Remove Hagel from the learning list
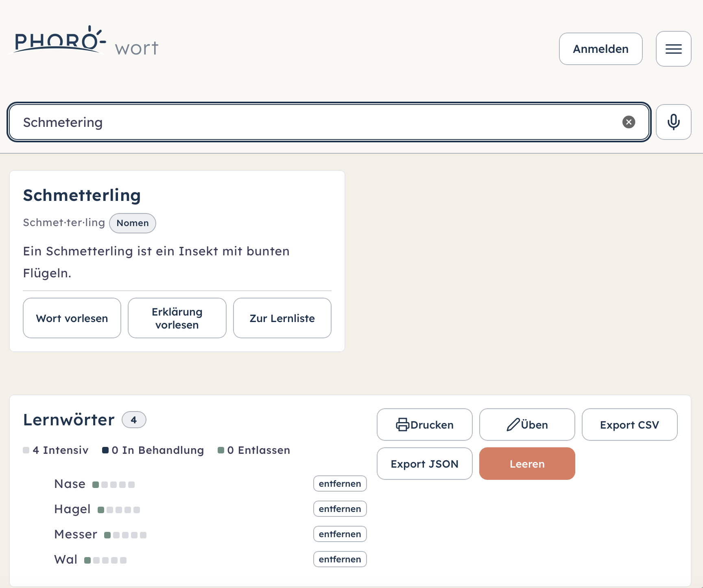 340,509
